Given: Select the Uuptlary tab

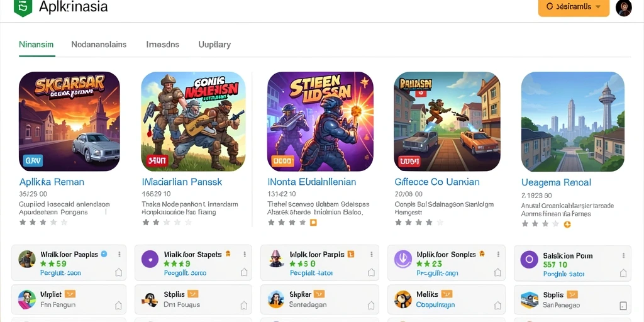Looking at the screenshot, I should 214,45.
